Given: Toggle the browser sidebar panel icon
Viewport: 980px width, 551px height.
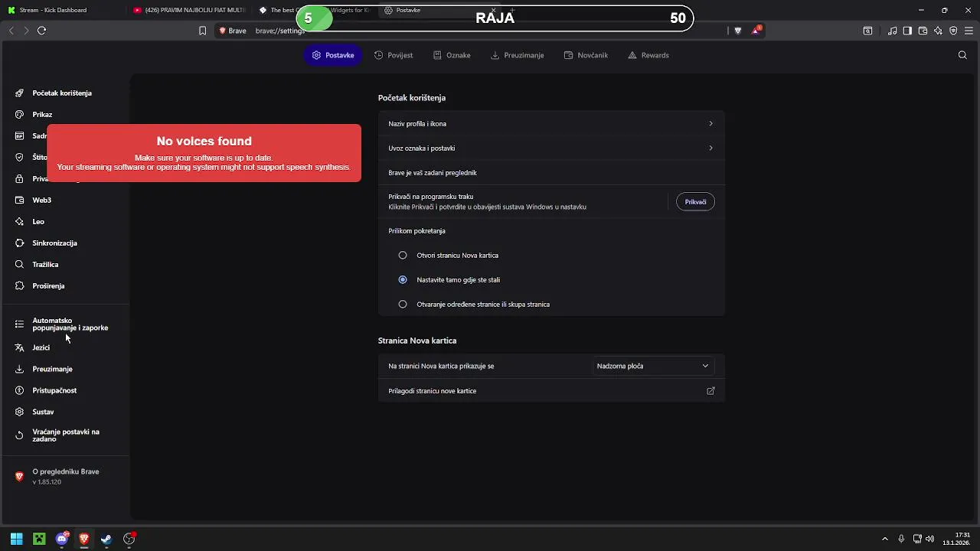Looking at the screenshot, I should [907, 31].
